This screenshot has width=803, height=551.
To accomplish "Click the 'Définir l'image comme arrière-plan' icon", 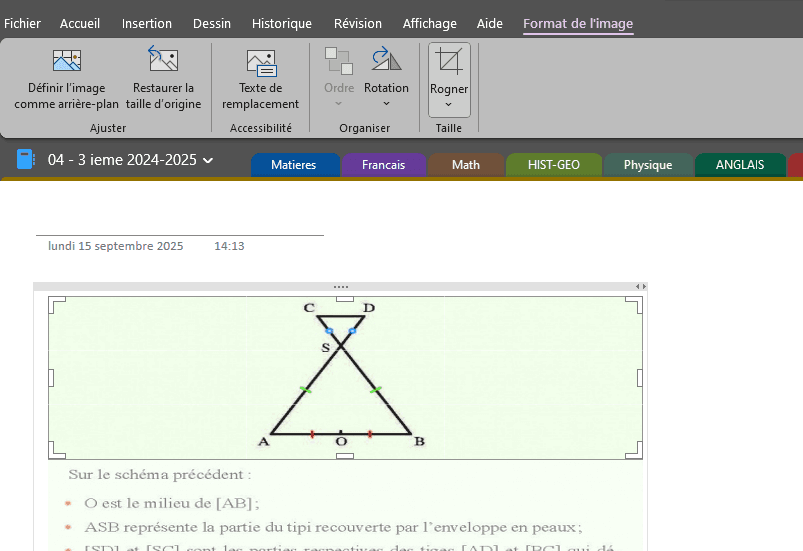I will (66, 62).
